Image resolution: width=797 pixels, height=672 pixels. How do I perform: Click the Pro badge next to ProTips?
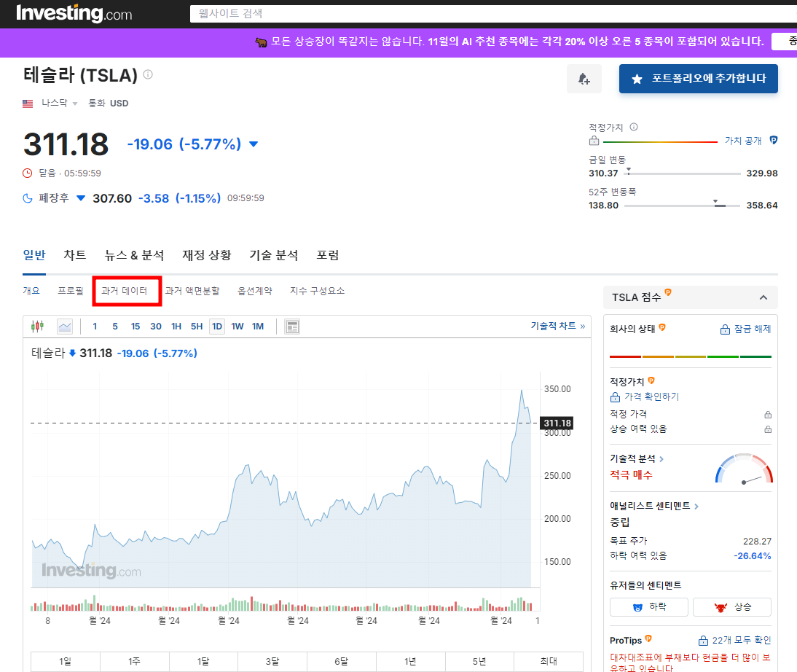pos(648,638)
